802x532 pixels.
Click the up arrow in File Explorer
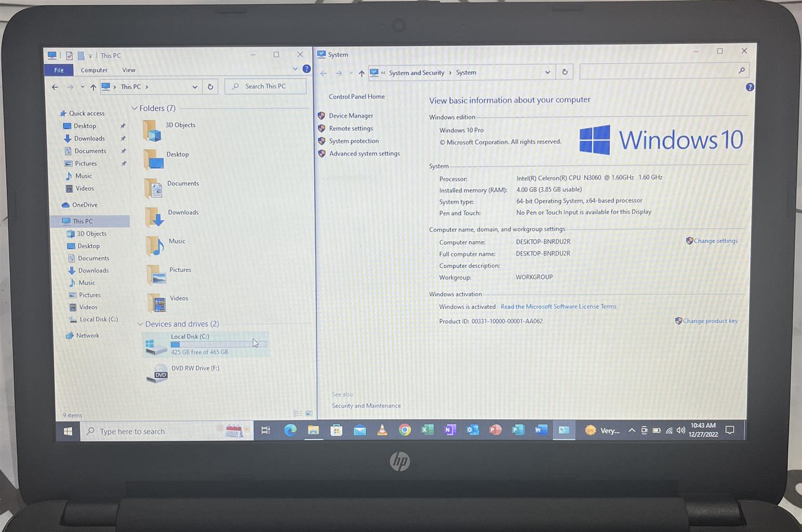tap(93, 87)
